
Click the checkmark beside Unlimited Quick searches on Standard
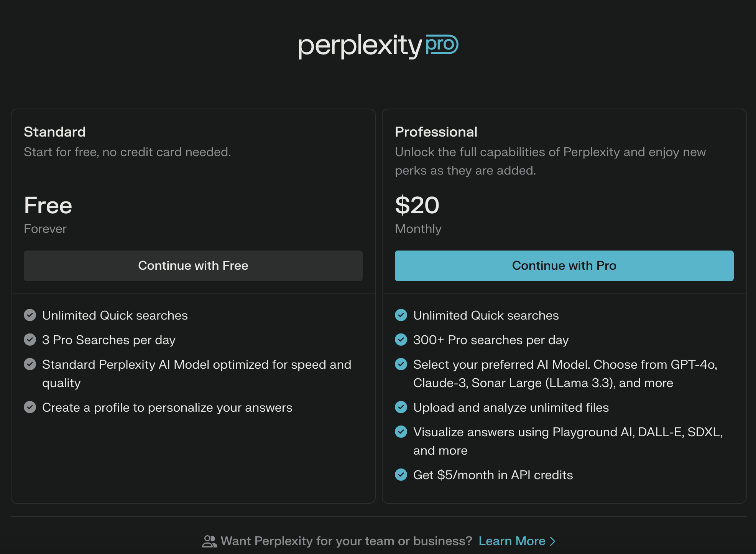30,315
